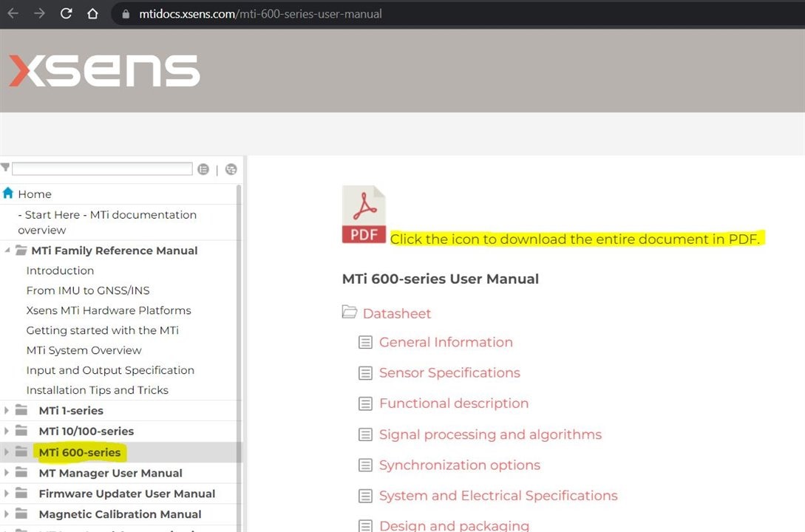Open Start Here - MTi documentation overview
Viewport: 805px width, 532px height.
(107, 222)
